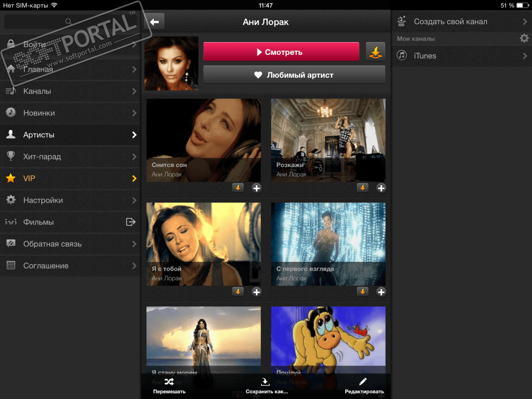This screenshot has width=532, height=399.
Task: Open the Хит-парад menu item
Action: 70,156
